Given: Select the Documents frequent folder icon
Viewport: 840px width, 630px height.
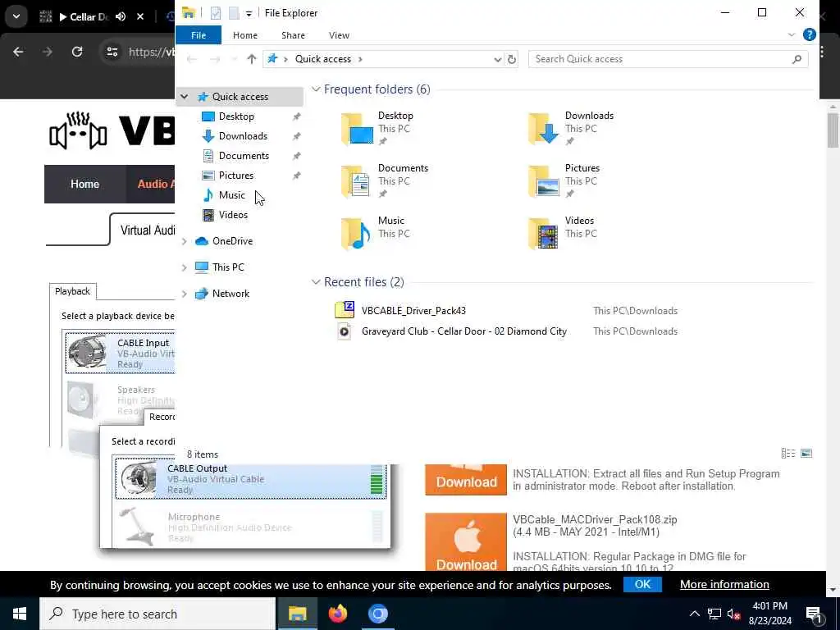Looking at the screenshot, I should pos(356,181).
